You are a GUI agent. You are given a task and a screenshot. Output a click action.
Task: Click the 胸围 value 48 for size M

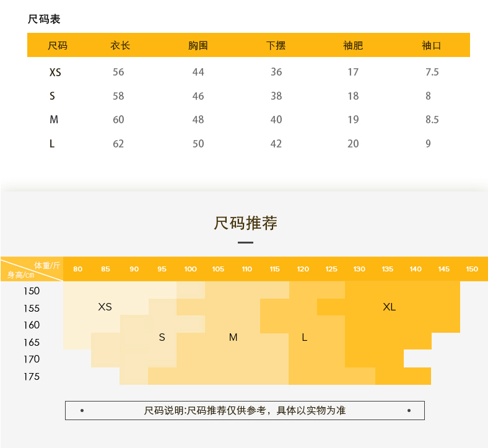198,120
